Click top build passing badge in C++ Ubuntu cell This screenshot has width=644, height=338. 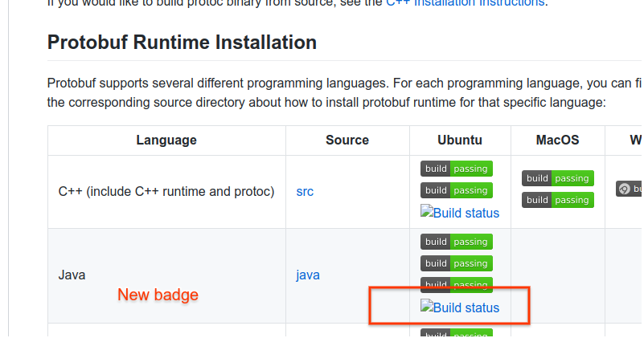(457, 169)
